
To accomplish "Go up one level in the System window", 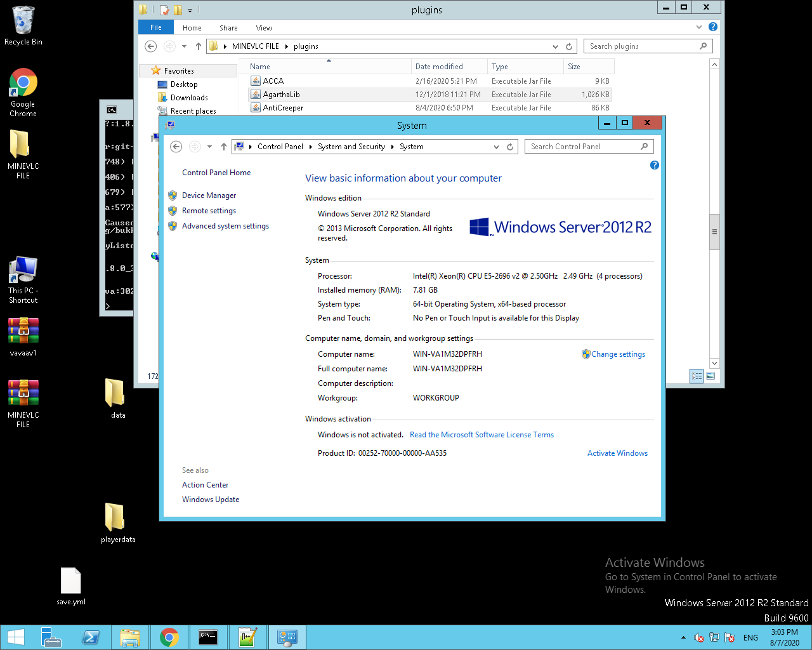I will tap(224, 147).
